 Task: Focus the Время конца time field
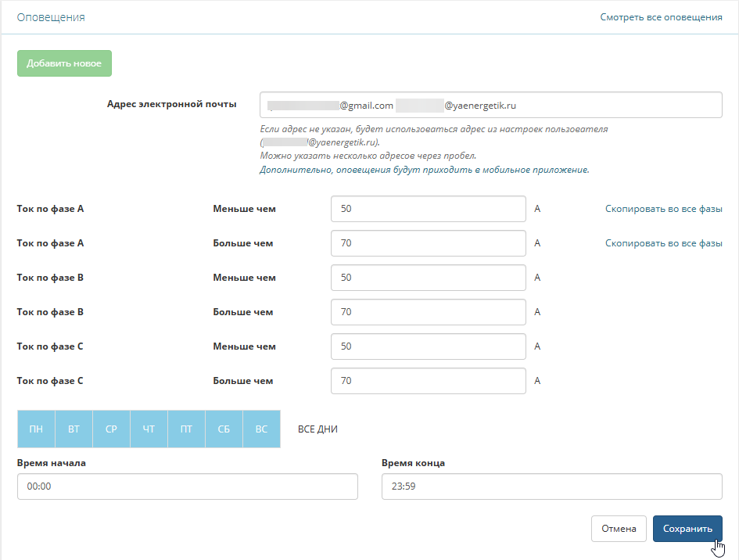(551, 486)
